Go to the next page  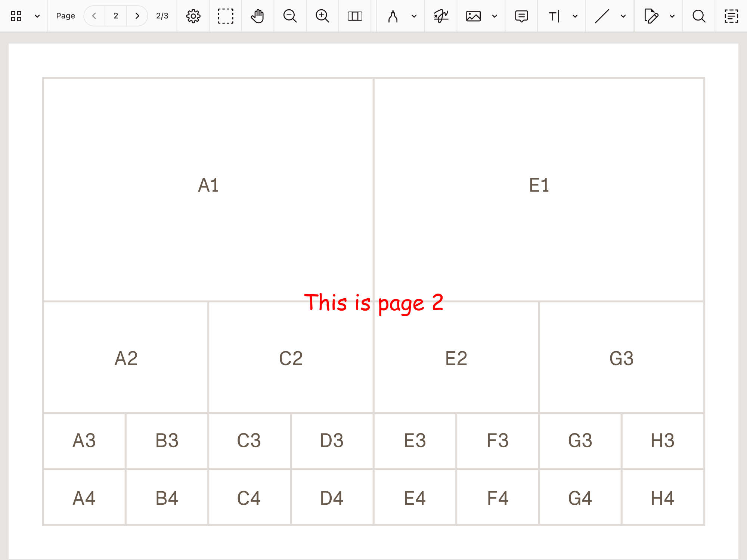click(x=137, y=16)
